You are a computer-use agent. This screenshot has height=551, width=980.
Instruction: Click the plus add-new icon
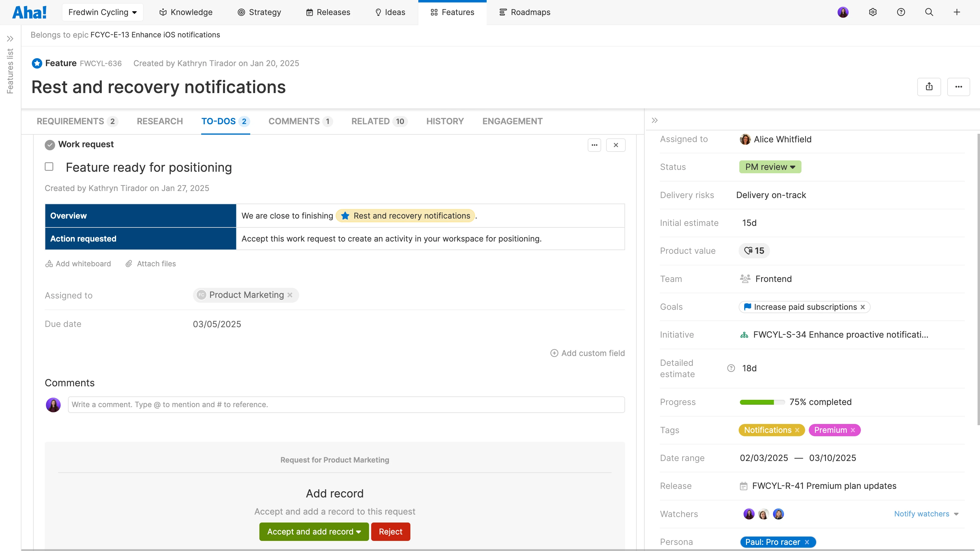[x=957, y=12]
